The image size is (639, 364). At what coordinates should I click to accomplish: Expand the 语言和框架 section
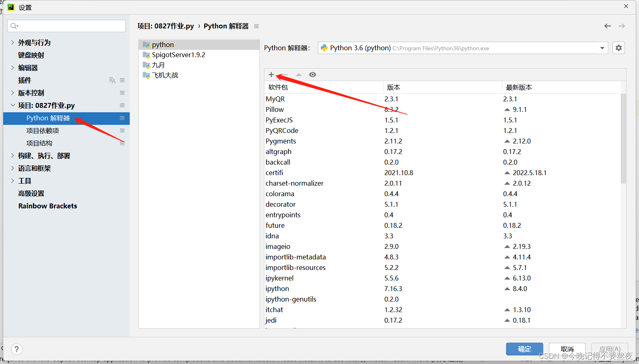point(13,168)
